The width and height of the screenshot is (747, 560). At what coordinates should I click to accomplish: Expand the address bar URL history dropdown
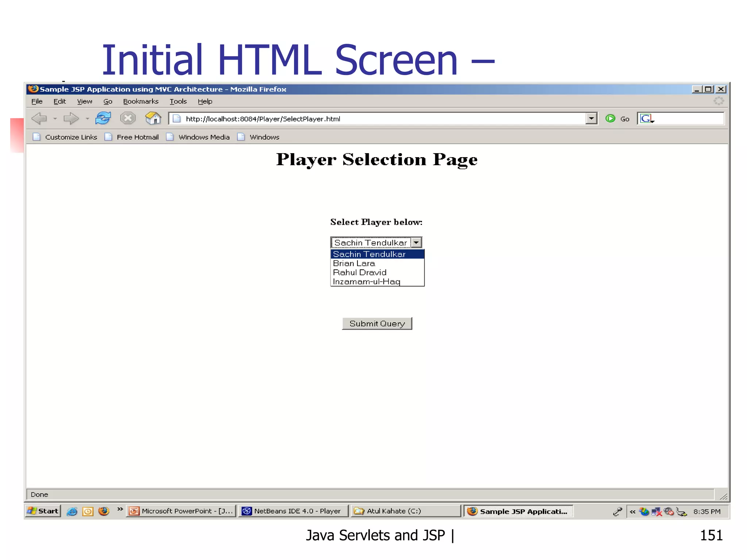coord(591,118)
